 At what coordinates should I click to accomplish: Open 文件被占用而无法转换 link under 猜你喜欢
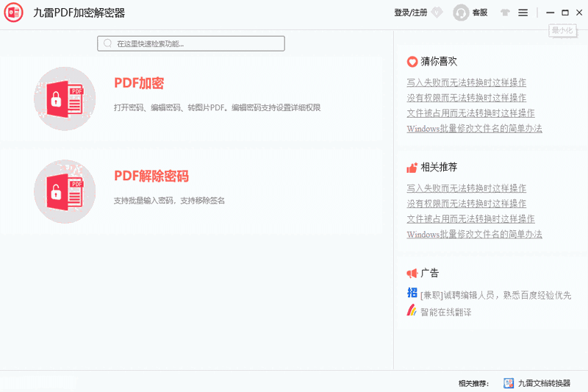click(x=470, y=113)
